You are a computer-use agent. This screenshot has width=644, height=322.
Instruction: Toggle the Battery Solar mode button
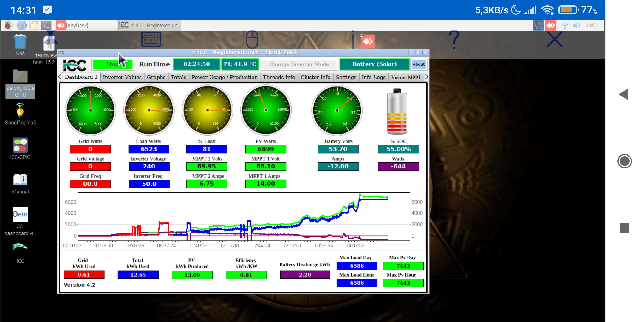(374, 64)
